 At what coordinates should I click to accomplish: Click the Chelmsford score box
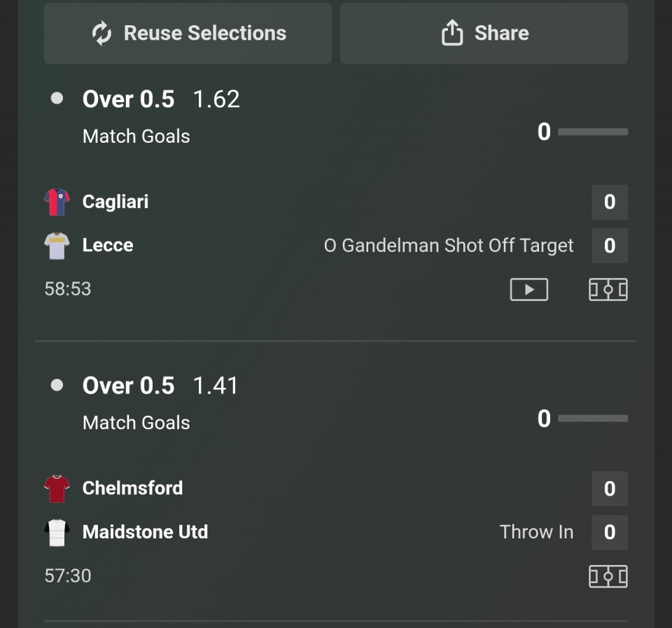(x=609, y=489)
